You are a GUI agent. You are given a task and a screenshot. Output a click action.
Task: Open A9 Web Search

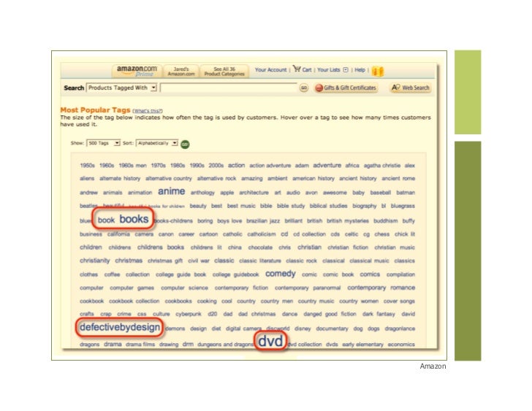(411, 88)
